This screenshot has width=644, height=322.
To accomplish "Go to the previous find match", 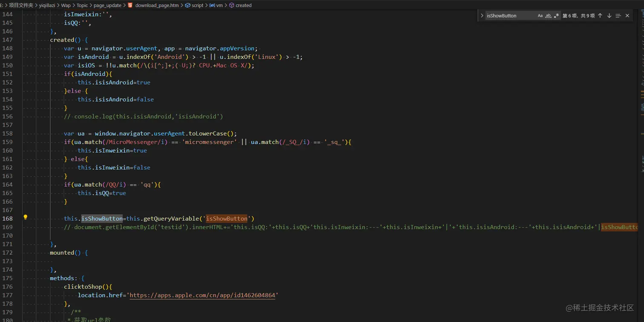I will click(600, 16).
